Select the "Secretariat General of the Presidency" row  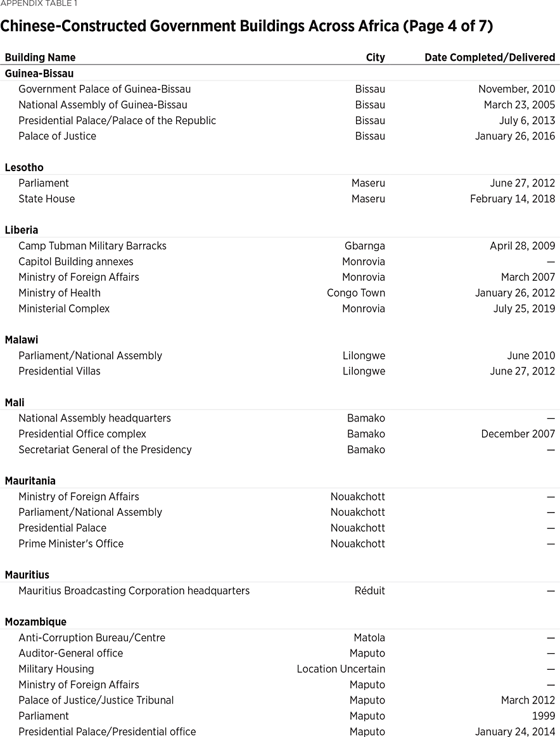pos(105,449)
